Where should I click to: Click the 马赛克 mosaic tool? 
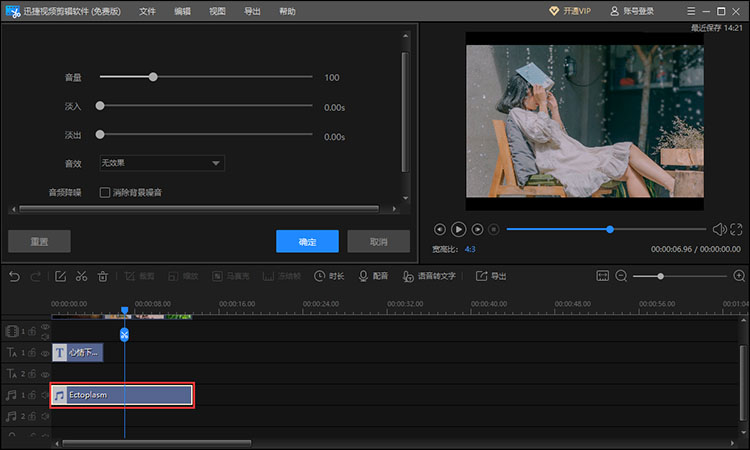231,276
